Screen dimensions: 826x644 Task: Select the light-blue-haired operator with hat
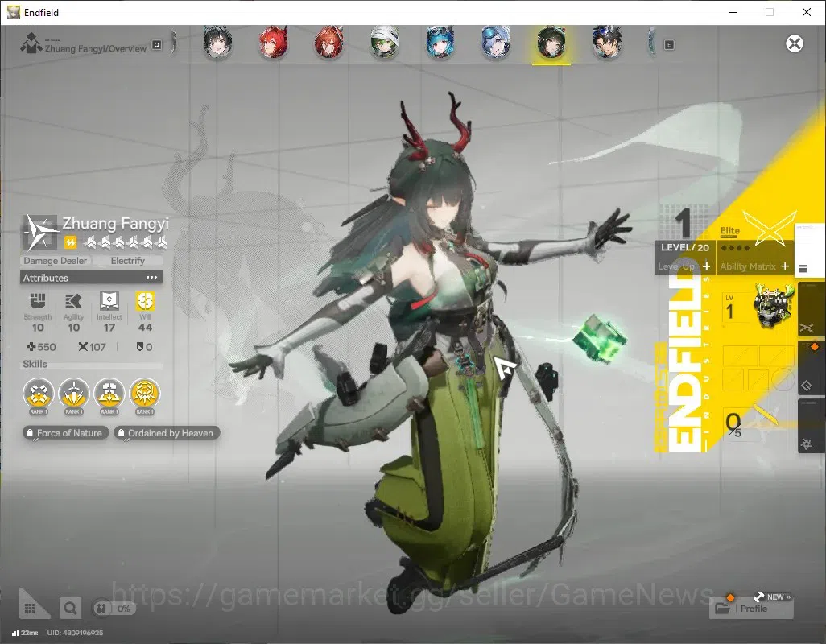click(496, 42)
